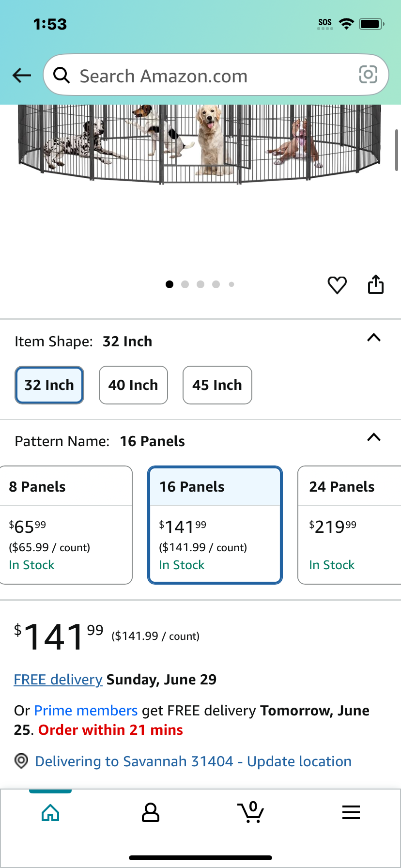The width and height of the screenshot is (401, 868).
Task: Open the Prime members link
Action: pos(86,711)
